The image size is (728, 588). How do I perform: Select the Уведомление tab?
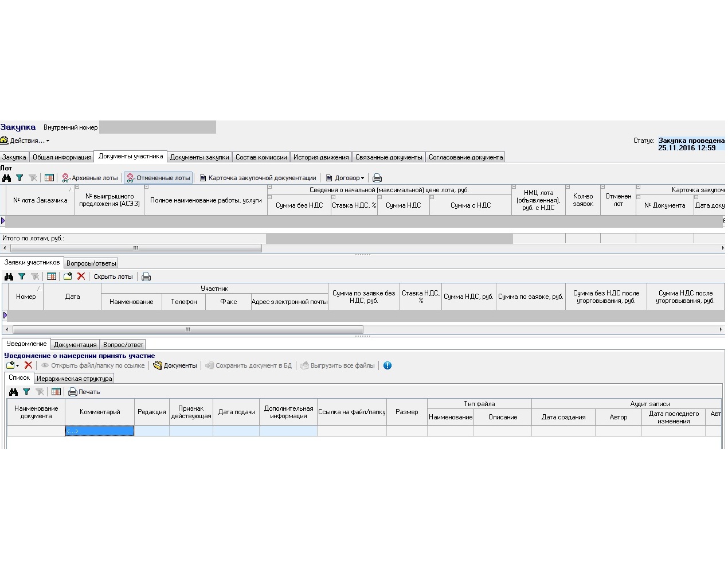[x=26, y=344]
